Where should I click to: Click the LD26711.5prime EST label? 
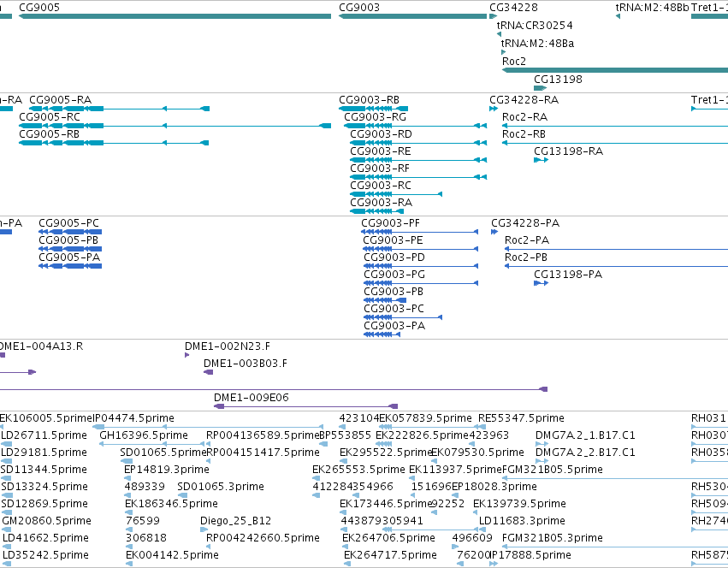[44, 435]
